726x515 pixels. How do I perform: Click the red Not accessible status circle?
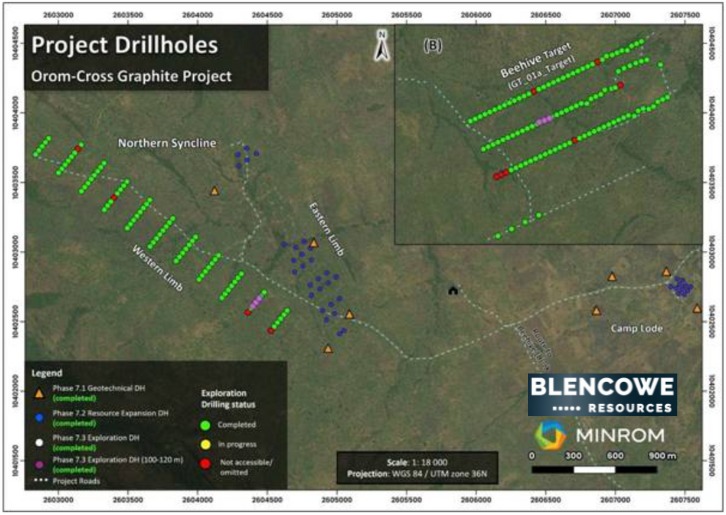coord(206,463)
